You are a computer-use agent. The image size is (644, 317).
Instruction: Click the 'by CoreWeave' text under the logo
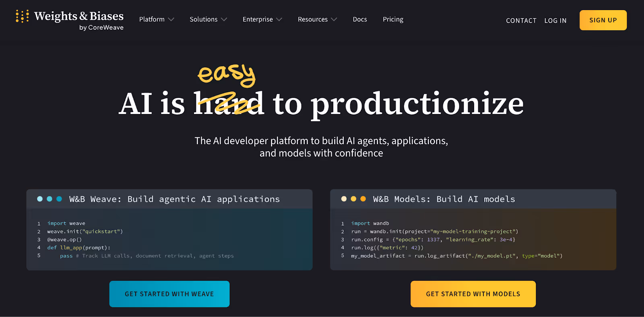101,27
